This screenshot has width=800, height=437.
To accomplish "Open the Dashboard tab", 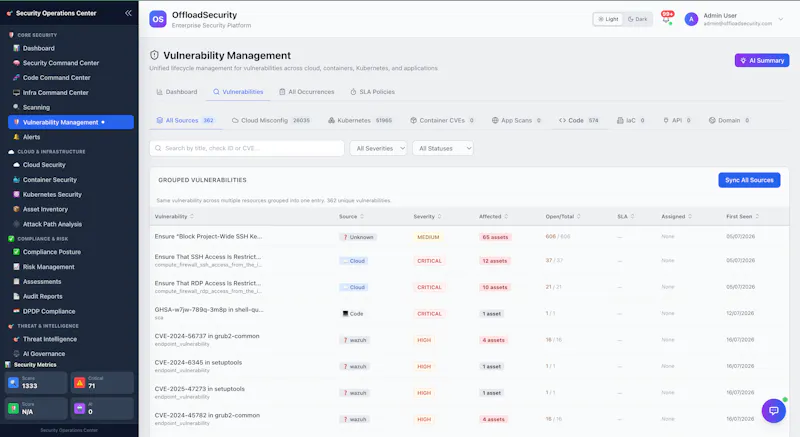I will (x=177, y=92).
